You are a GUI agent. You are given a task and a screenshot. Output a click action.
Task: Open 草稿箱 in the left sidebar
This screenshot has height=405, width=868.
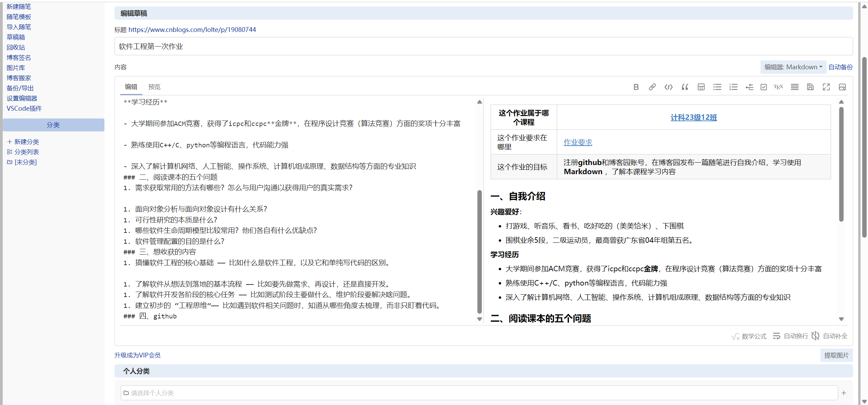(x=16, y=37)
